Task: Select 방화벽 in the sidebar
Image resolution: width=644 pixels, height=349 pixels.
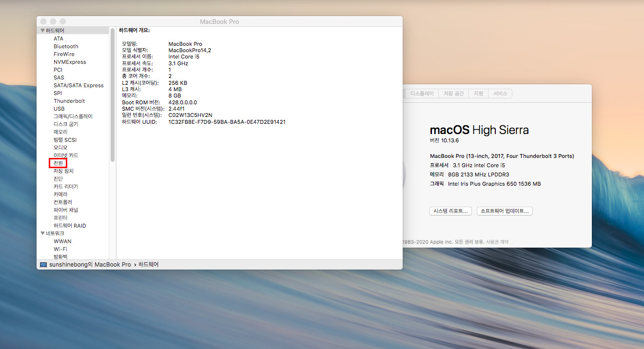Action: 60,256
